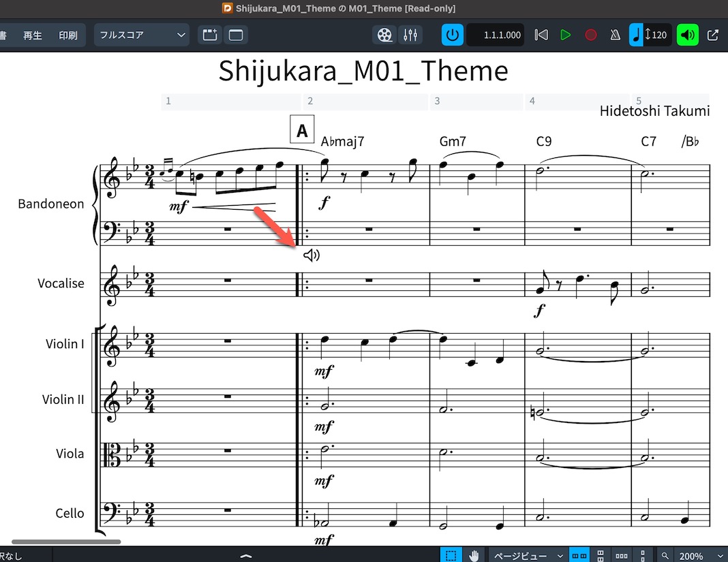728x562 pixels.
Task: Switch to 印刷 (Print) mode tab
Action: [67, 35]
